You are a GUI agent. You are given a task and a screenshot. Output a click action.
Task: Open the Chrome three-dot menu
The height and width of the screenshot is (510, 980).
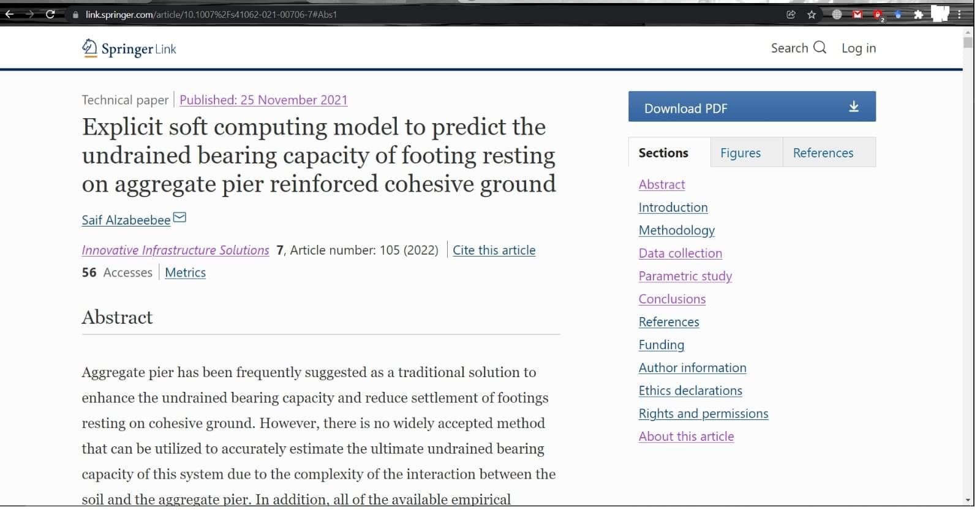click(x=960, y=15)
